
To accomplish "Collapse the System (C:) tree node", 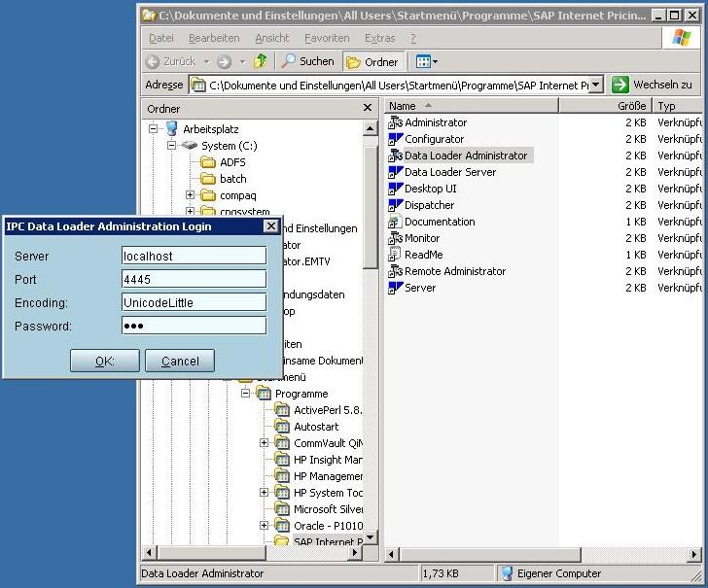I will click(x=171, y=146).
